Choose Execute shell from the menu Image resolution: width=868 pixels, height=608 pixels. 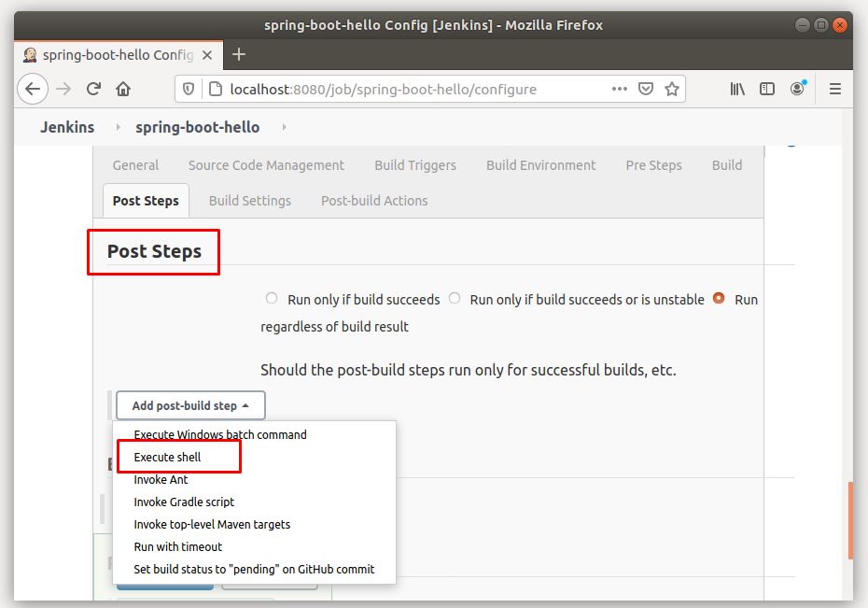click(x=167, y=457)
